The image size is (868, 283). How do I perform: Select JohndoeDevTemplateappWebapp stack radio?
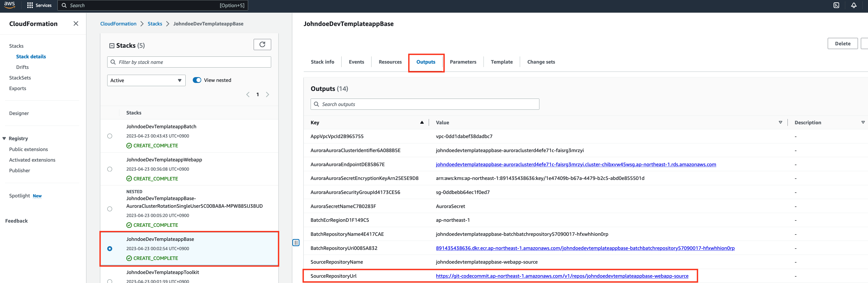(x=110, y=169)
